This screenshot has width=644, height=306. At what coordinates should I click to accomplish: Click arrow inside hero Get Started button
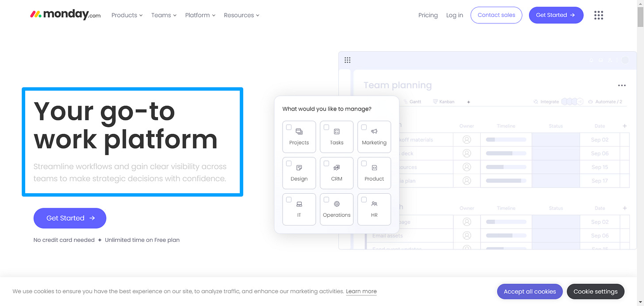(92, 218)
